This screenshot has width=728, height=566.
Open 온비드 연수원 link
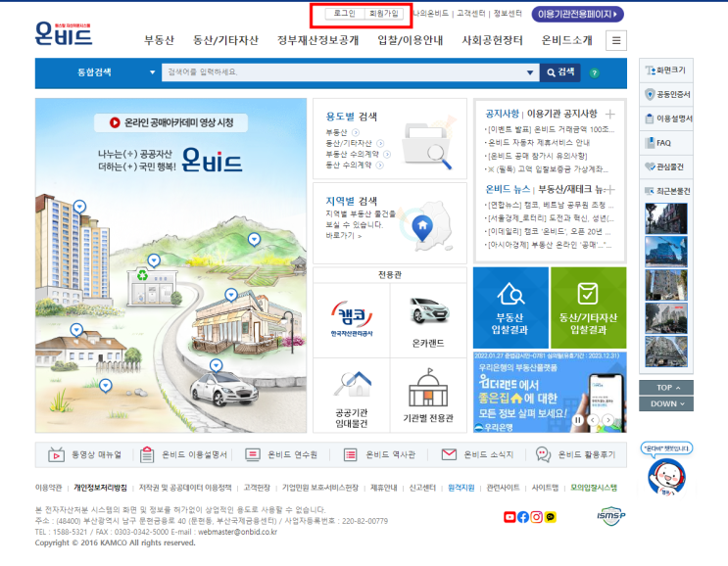click(281, 454)
